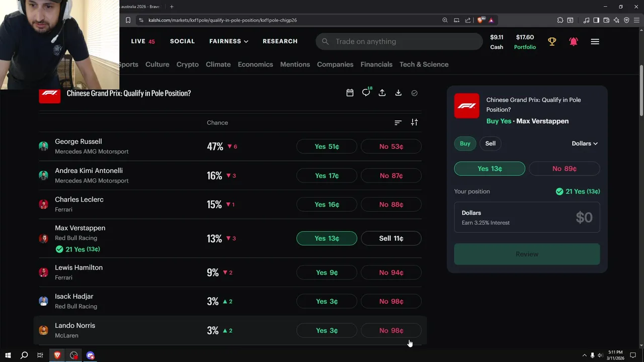Open notifications bell icon
The width and height of the screenshot is (644, 362).
(x=573, y=42)
